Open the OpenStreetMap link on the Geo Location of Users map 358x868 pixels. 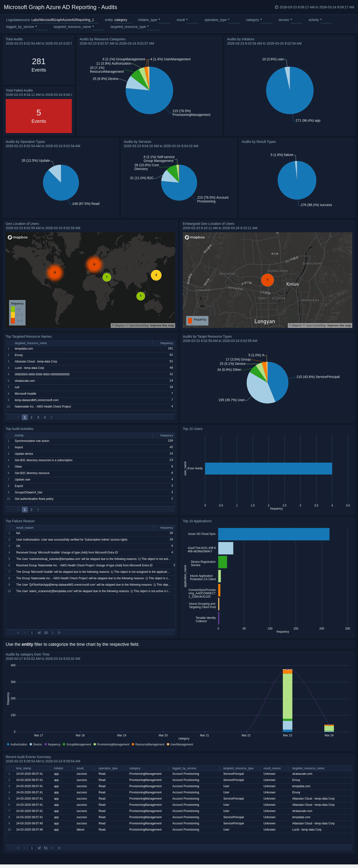139,325
